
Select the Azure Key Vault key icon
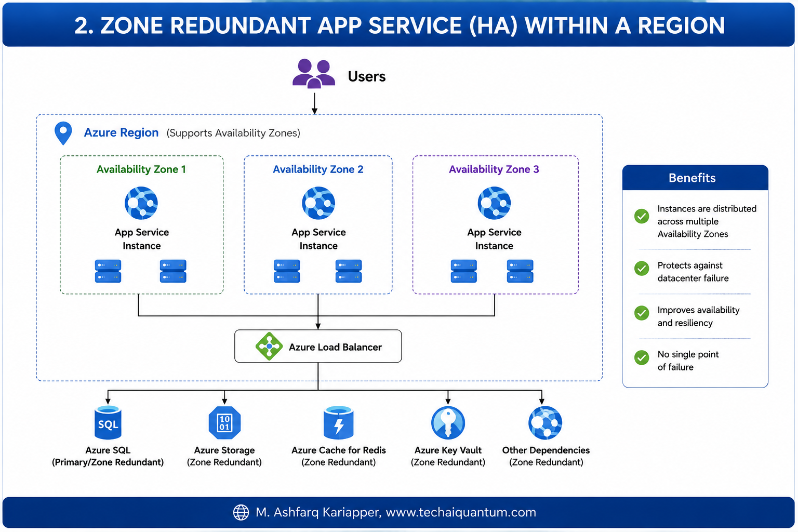pyautogui.click(x=448, y=422)
